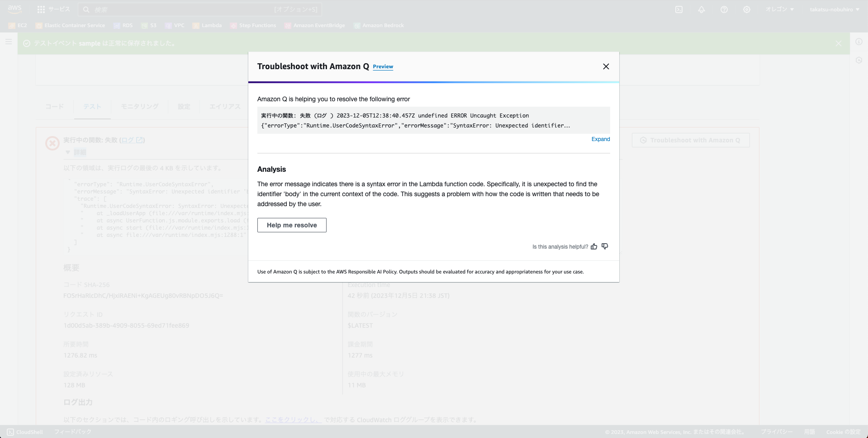
Task: Select the 11 MB max memory value
Action: click(x=357, y=385)
